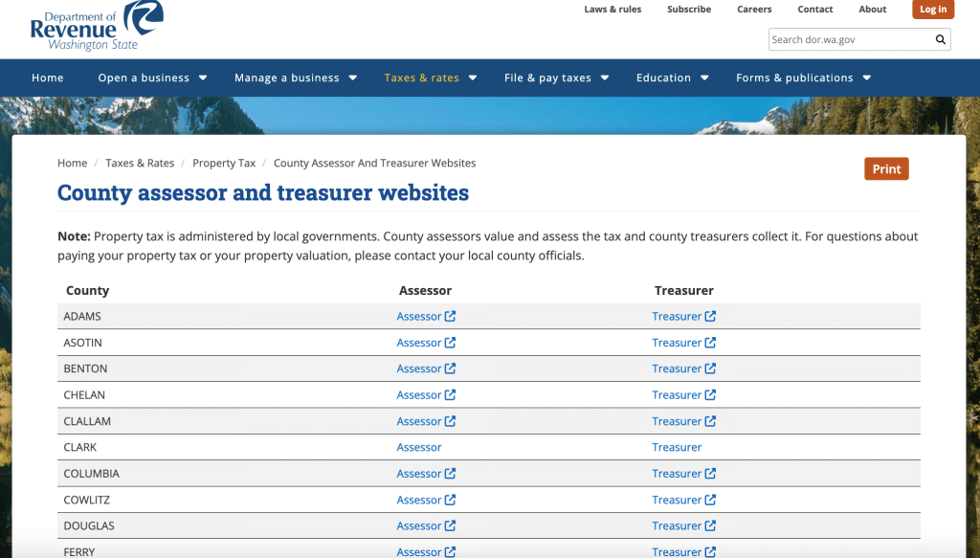Screen dimensions: 980x558
Task: Click the external link icon beside FERRY Assessor
Action: pos(452,552)
